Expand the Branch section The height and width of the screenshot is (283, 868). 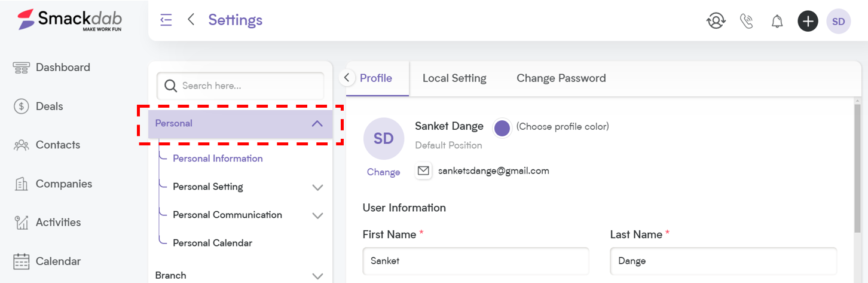pyautogui.click(x=317, y=276)
